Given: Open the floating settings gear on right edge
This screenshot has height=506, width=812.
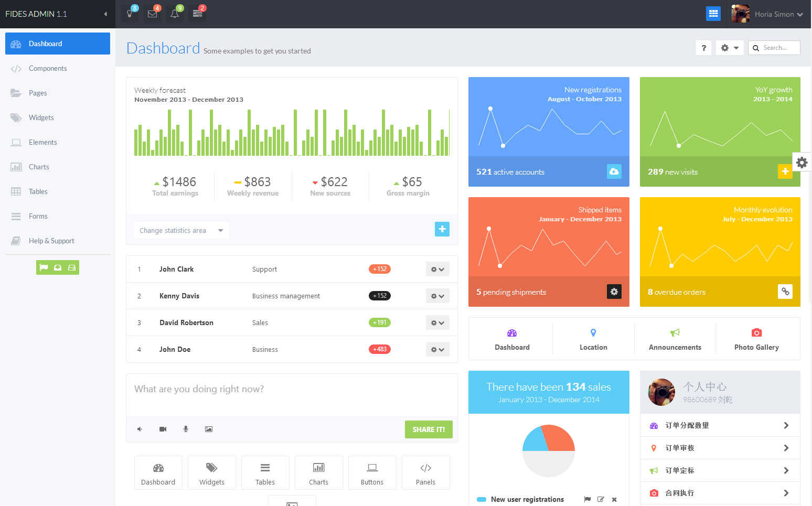Looking at the screenshot, I should (802, 163).
